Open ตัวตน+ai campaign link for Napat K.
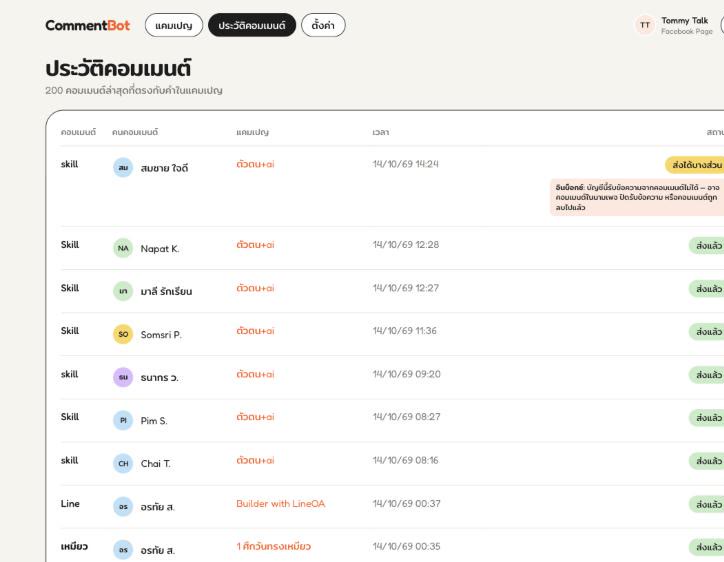724x562 pixels. (x=255, y=244)
